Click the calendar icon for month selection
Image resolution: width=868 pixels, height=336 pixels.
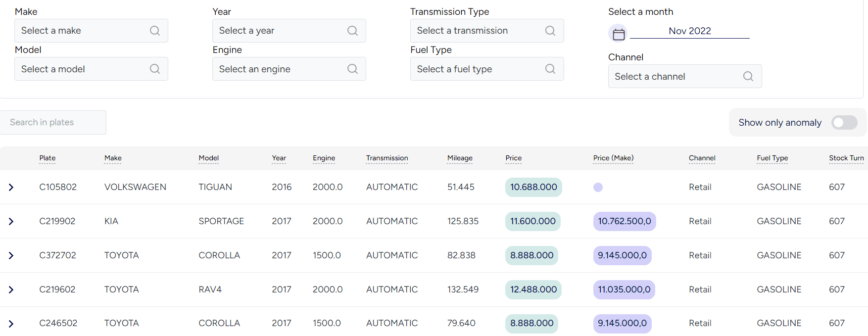click(x=619, y=34)
